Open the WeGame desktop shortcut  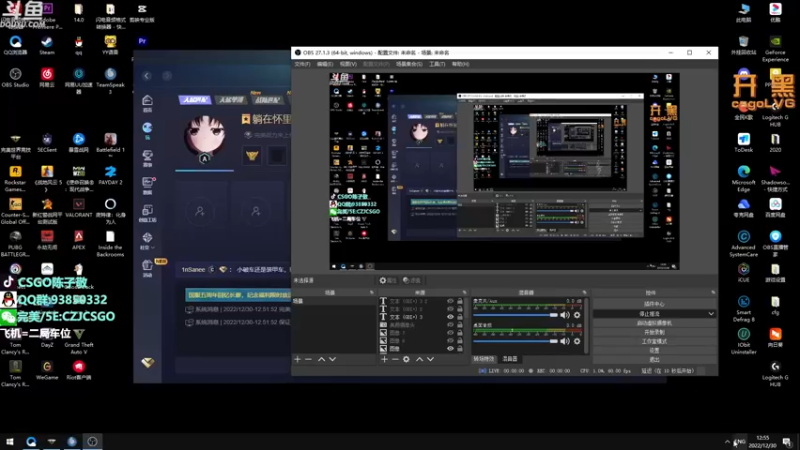pyautogui.click(x=47, y=370)
